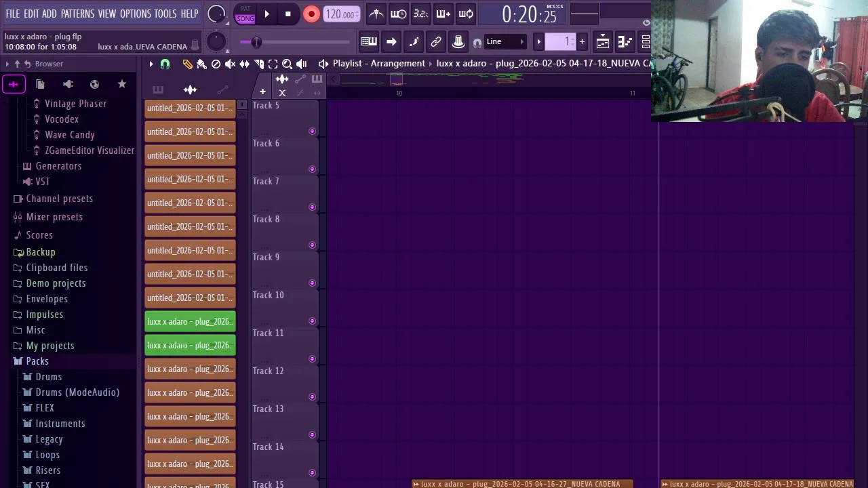Select the Playback speaker tool
Image resolution: width=868 pixels, height=488 pixels.
pos(302,64)
